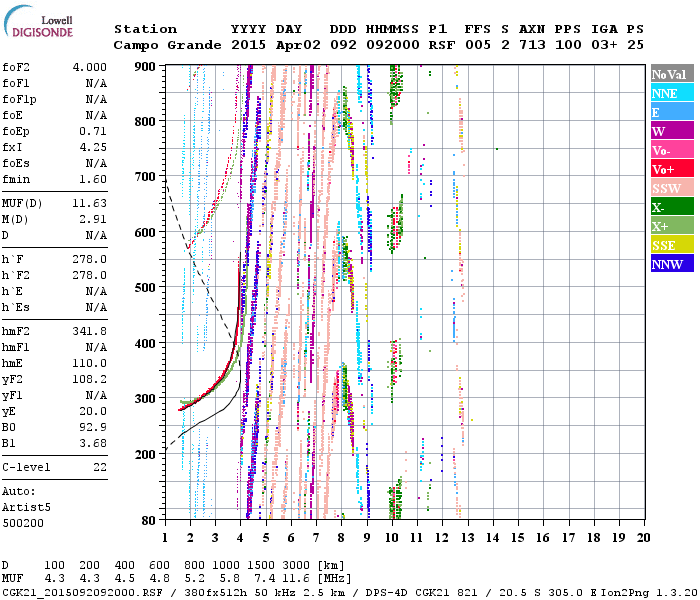The image size is (700, 600).
Task: Select the W purple legend swatch
Action: [x=672, y=131]
